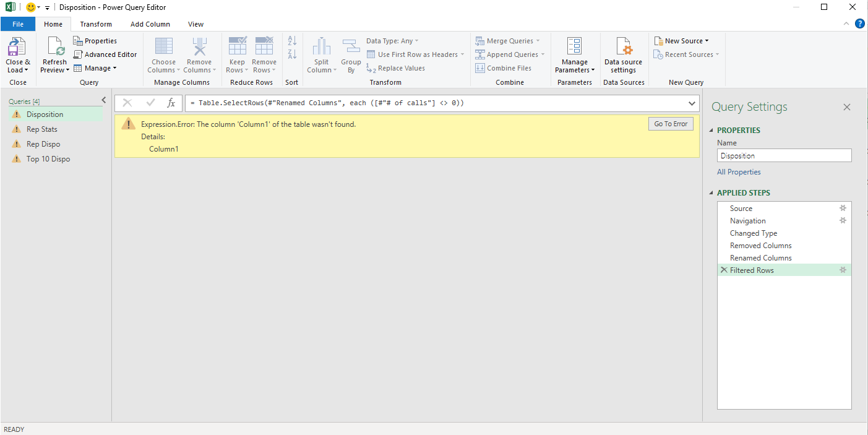Open the Merge Queries dropdown
The image size is (868, 435).
(507, 41)
